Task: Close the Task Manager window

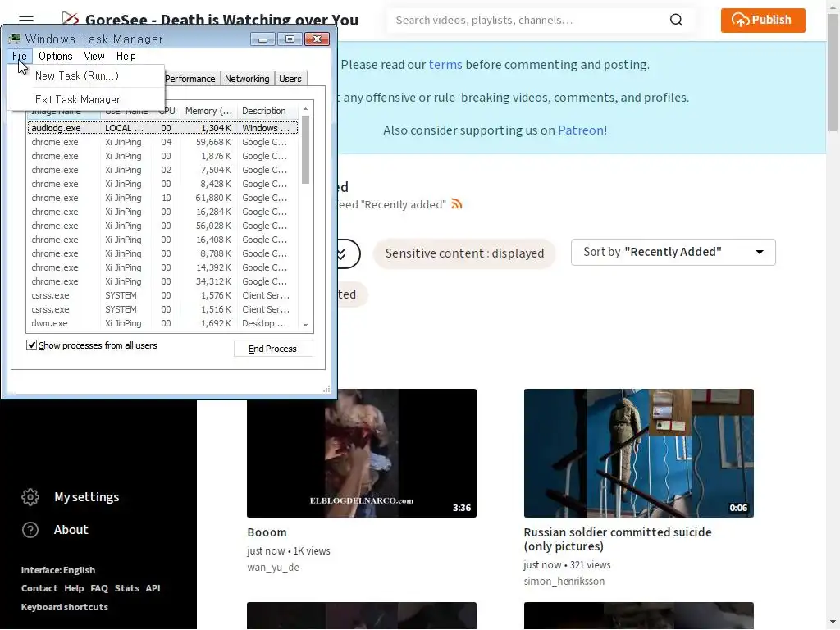Action: pyautogui.click(x=317, y=39)
